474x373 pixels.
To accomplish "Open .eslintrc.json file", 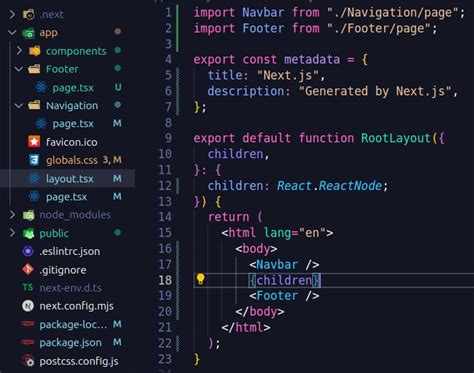I will pos(70,251).
